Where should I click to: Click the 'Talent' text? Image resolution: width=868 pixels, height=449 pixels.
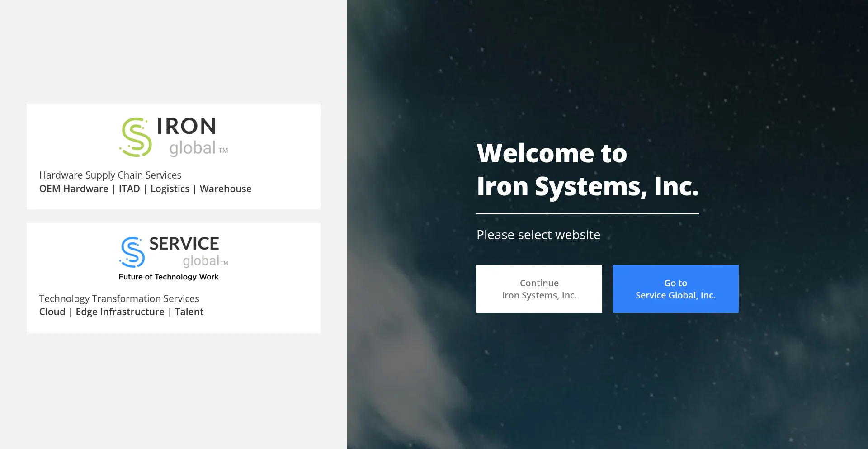(189, 312)
